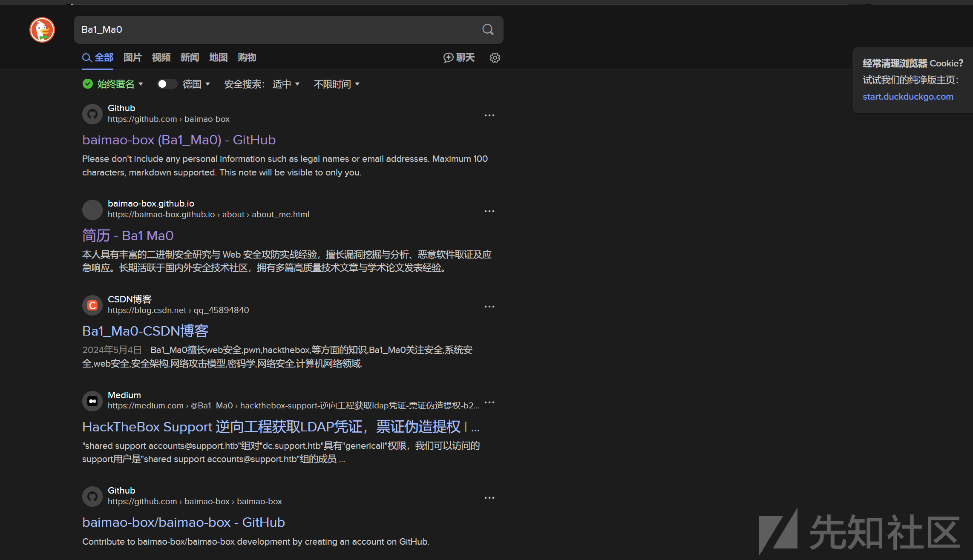Click the DuckDuckGo logo
The image size is (973, 560).
point(42,30)
